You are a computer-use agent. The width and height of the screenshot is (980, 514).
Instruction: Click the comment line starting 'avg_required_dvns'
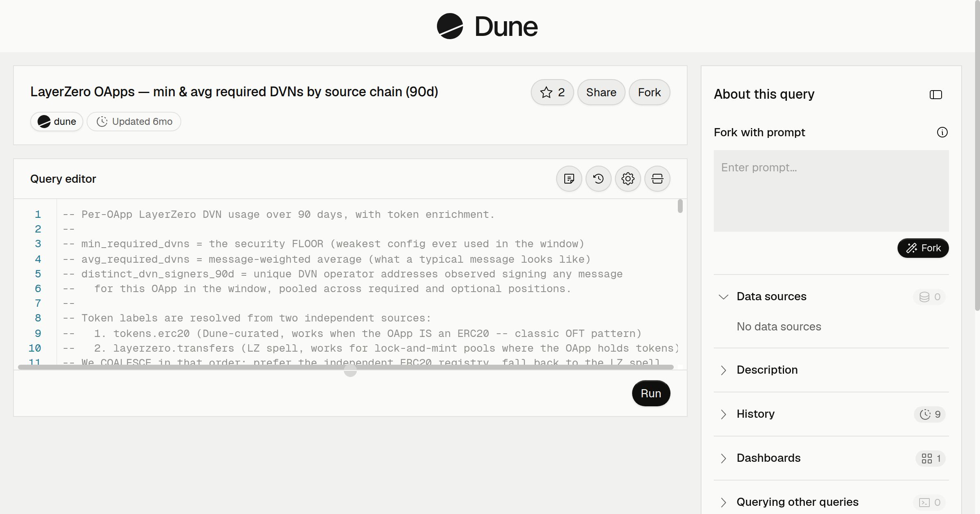[x=327, y=259]
